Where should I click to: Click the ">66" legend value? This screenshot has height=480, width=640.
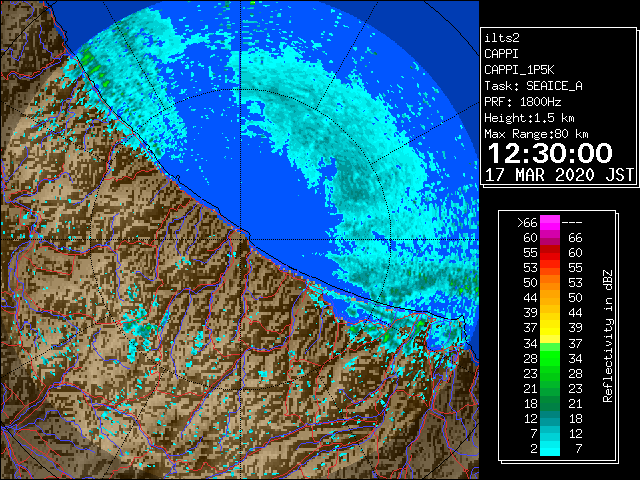pyautogui.click(x=527, y=223)
